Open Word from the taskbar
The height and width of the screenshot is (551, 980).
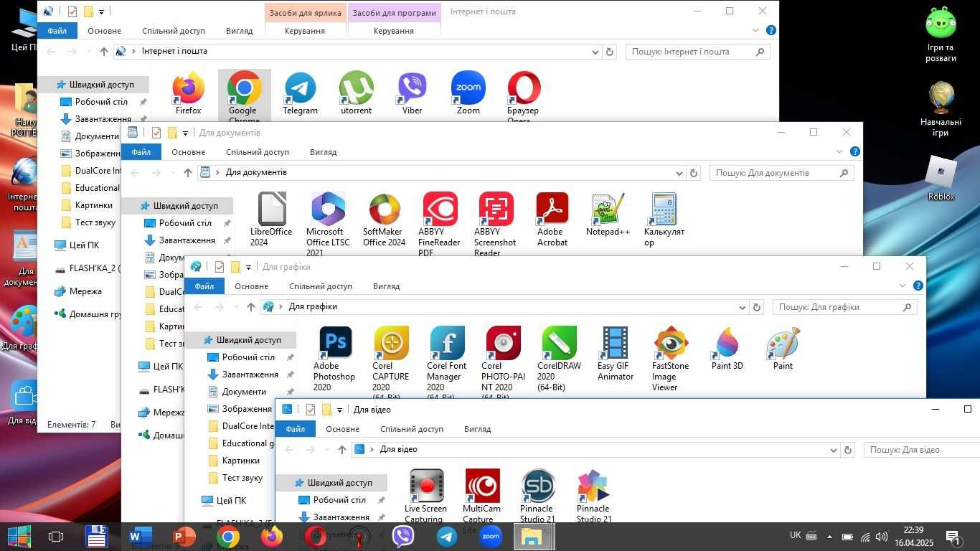coord(141,537)
